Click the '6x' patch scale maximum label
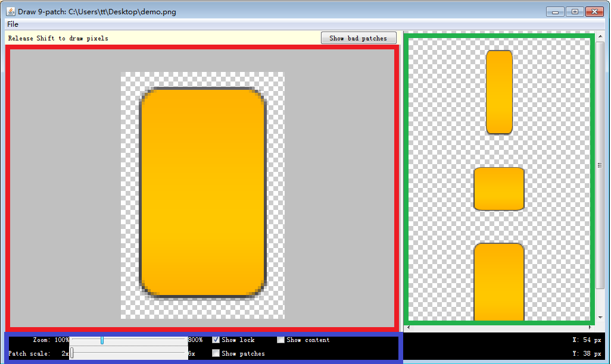The width and height of the screenshot is (611, 364). pyautogui.click(x=192, y=353)
